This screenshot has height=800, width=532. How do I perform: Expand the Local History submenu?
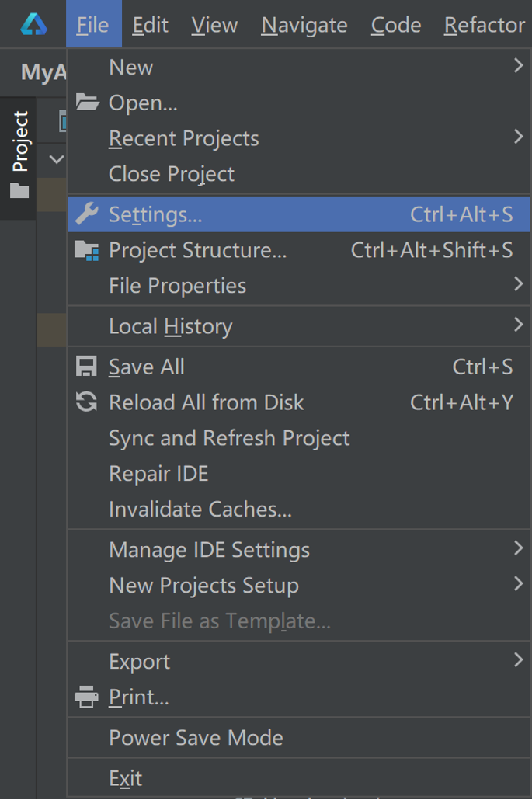tap(518, 325)
